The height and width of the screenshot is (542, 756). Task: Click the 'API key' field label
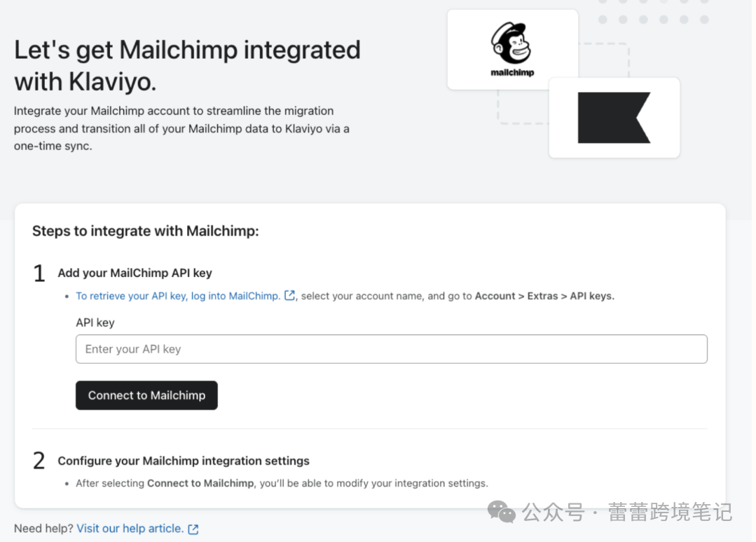coord(95,323)
